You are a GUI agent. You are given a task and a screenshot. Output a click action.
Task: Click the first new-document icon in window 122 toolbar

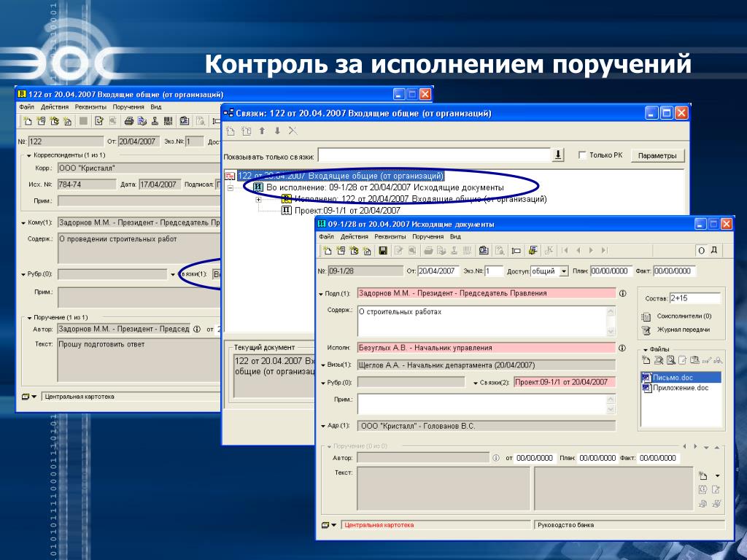[28, 121]
